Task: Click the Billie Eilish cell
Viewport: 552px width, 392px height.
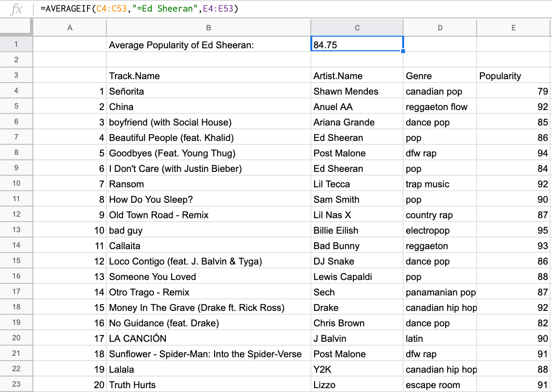Action: [x=357, y=230]
